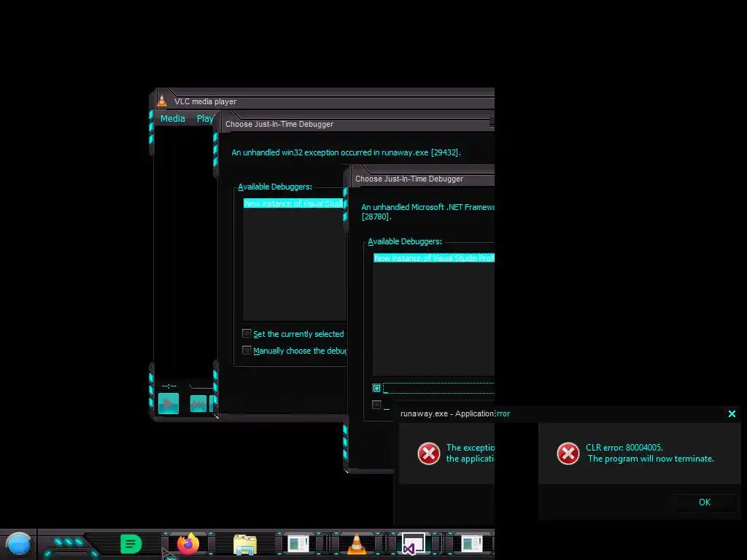Click 'CLR error: 80004005.' text
747x560 pixels.
coord(624,447)
